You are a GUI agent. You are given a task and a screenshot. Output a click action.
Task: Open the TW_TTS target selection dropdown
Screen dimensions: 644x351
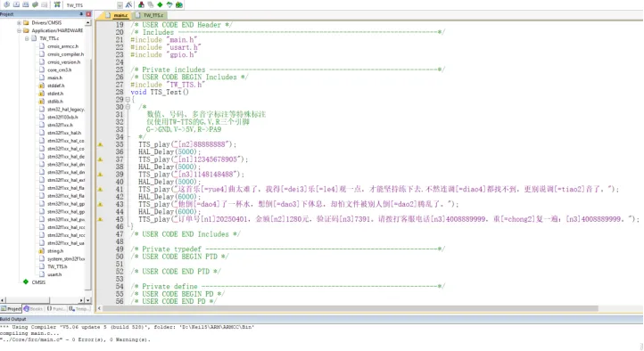coord(120,5)
